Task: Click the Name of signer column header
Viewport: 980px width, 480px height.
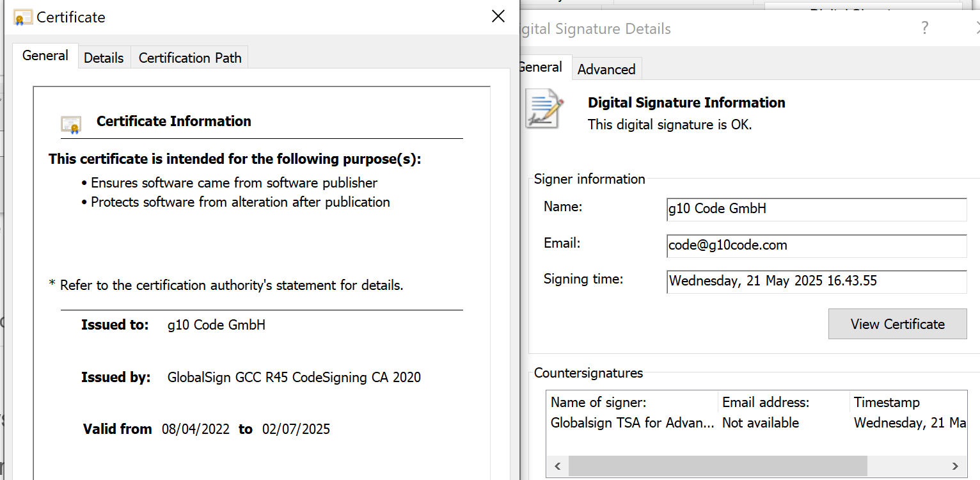Action: point(632,403)
